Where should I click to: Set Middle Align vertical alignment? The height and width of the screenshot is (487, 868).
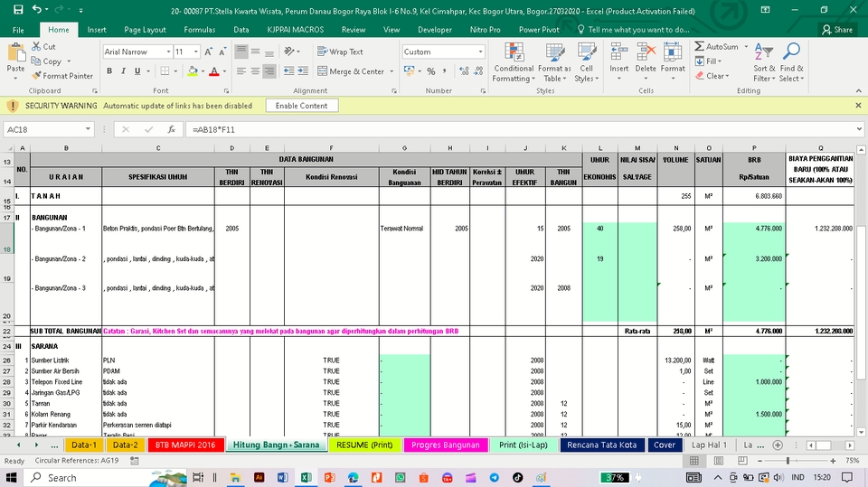(x=255, y=52)
